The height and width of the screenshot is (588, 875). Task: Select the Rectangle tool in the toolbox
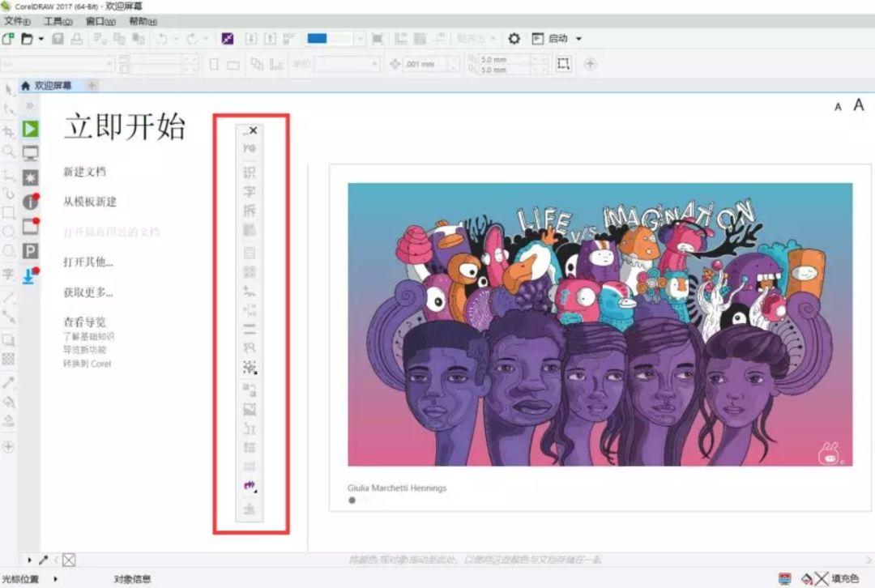click(x=8, y=213)
